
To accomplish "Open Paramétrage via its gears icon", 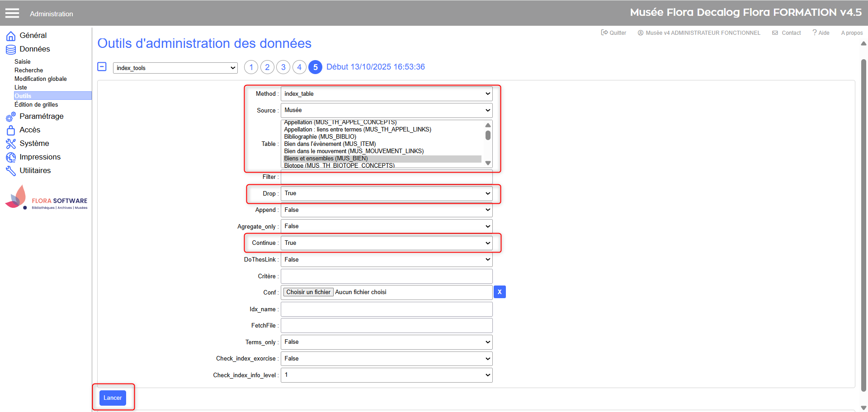I will (x=11, y=117).
